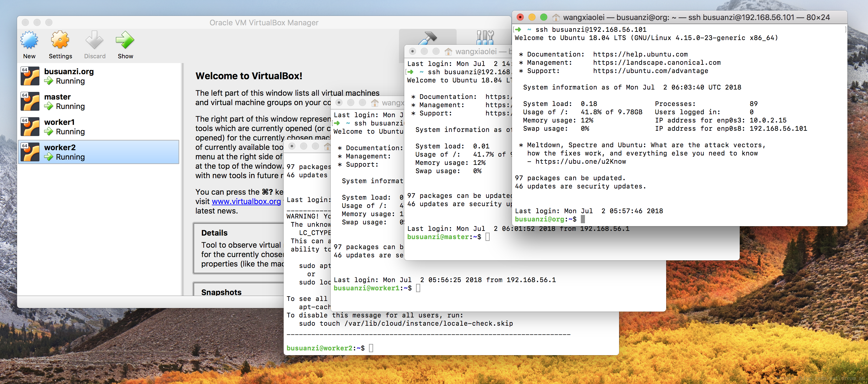Image resolution: width=868 pixels, height=384 pixels.
Task: Click the New toolbar label
Action: [29, 56]
